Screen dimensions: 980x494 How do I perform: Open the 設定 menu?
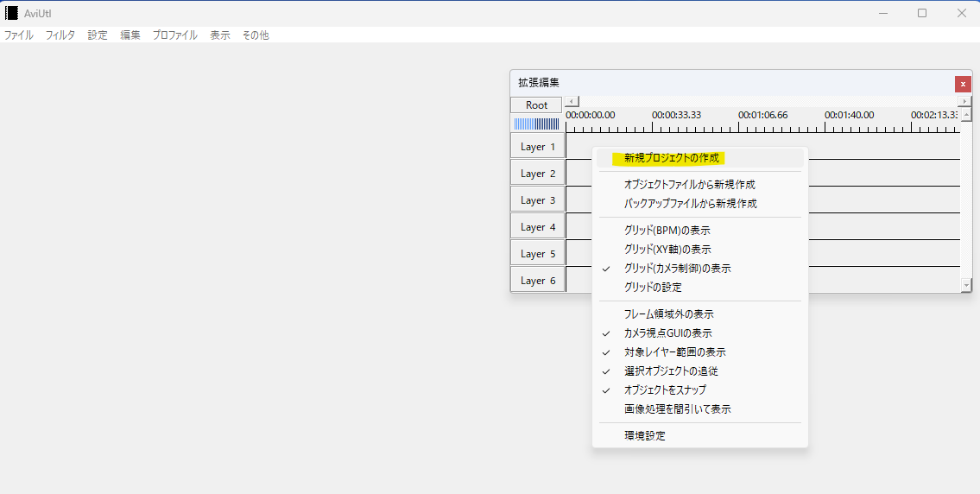click(98, 35)
